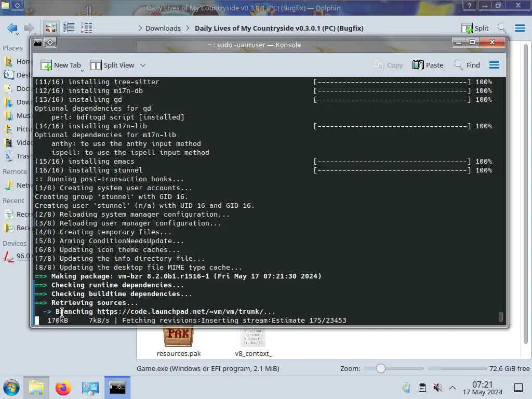Select Downloads icon in Places panel

pos(8,102)
